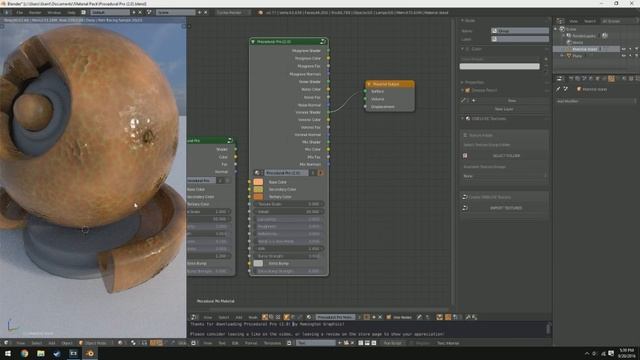Open the Add Modifier dropdown
This screenshot has width=640, height=360.
pyautogui.click(x=596, y=101)
